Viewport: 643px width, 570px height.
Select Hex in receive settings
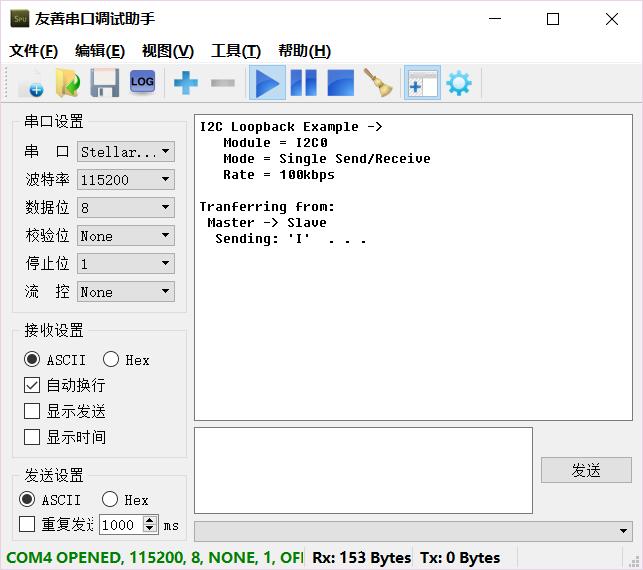point(126,360)
